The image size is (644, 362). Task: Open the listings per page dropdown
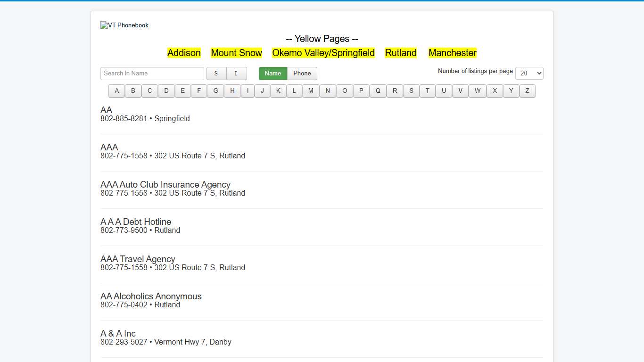coord(529,74)
